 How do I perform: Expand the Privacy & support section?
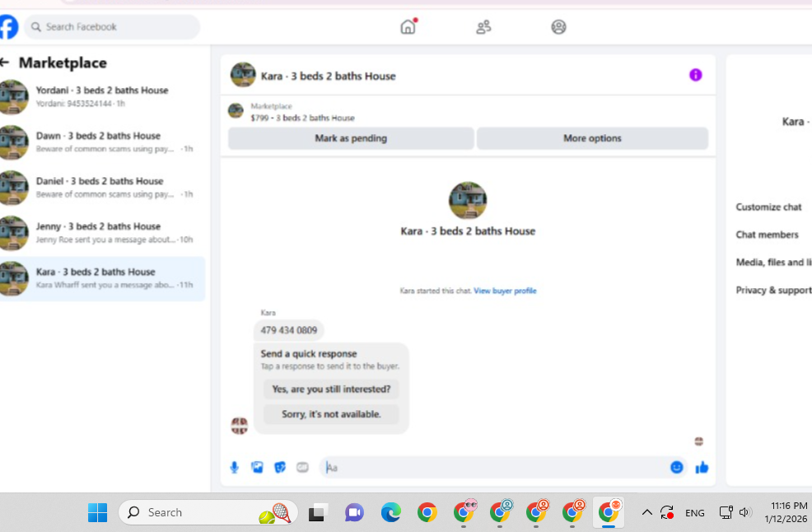click(x=773, y=290)
